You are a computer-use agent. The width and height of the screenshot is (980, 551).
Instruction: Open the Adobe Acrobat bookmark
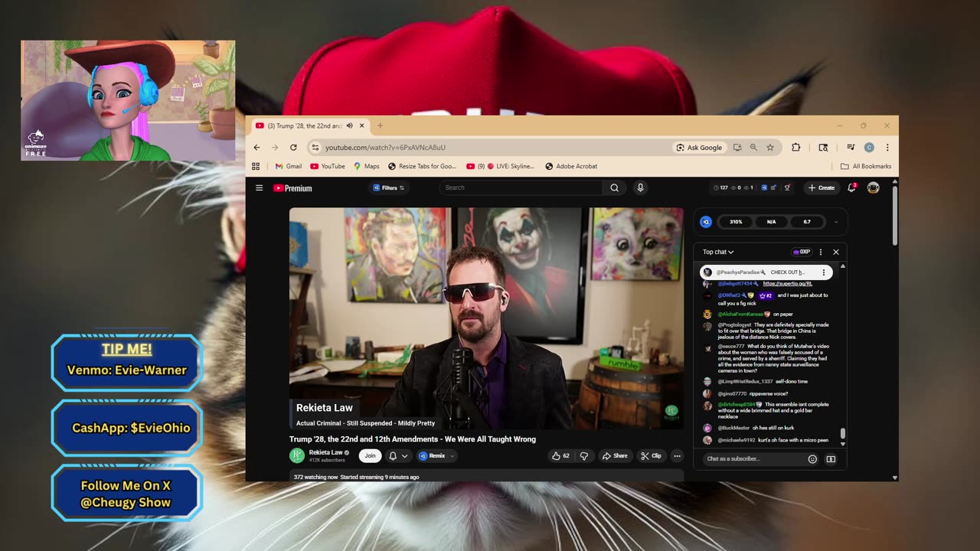pyautogui.click(x=571, y=166)
